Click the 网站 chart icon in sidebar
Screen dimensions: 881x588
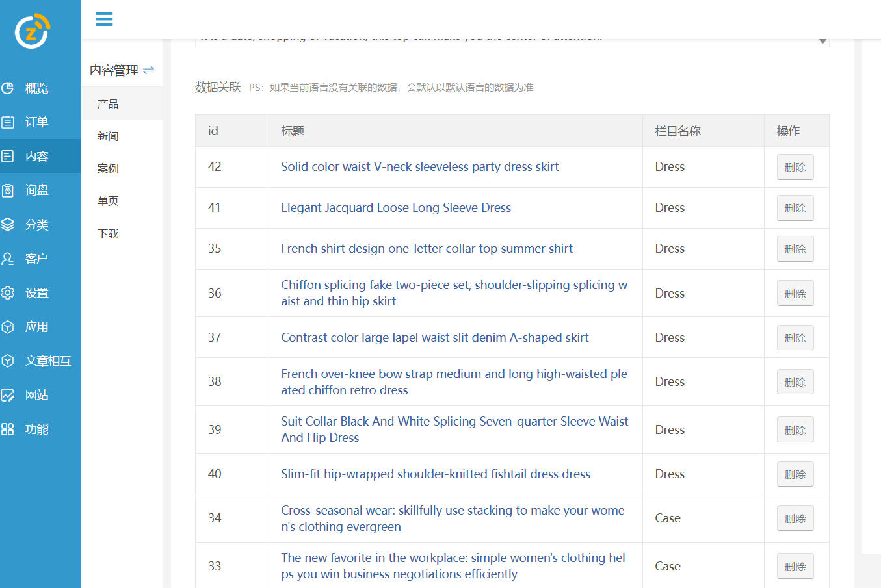click(8, 395)
